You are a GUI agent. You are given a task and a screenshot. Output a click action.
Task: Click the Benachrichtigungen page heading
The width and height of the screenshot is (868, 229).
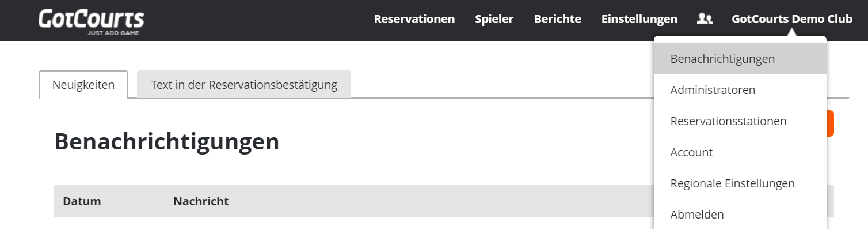click(x=167, y=142)
